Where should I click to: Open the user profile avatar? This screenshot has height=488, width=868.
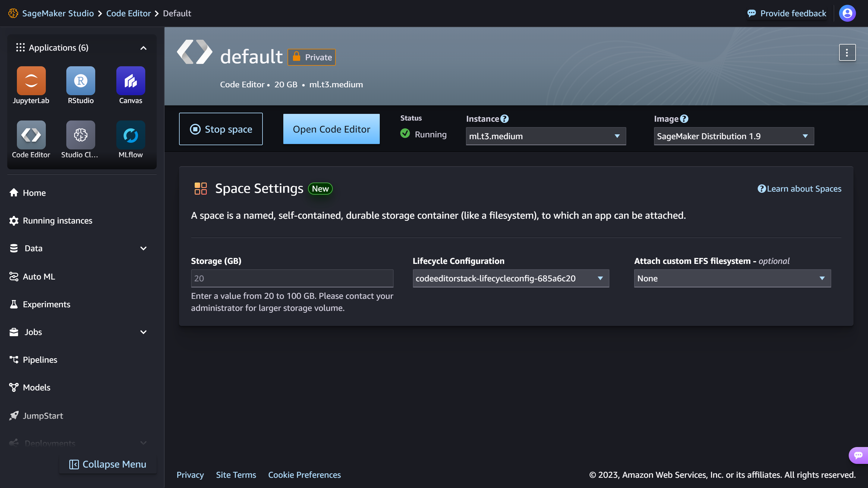847,13
